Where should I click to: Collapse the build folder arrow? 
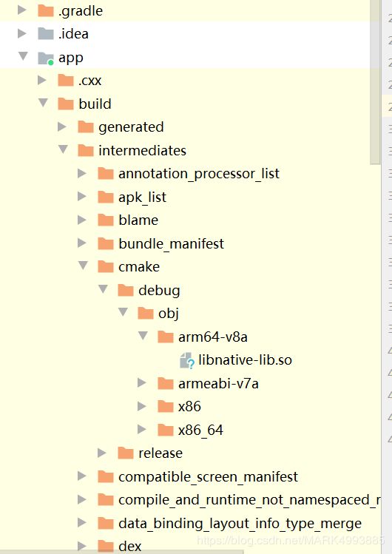(43, 103)
